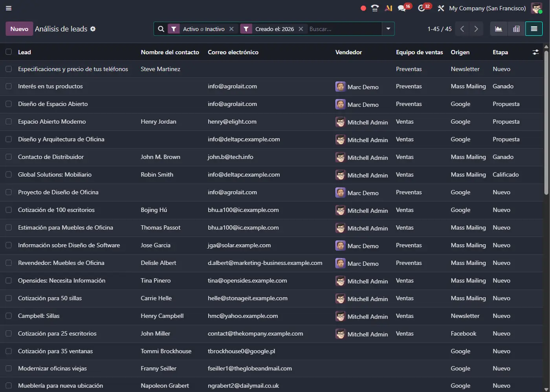The image size is (550, 392).
Task: Open the Análisis de leads gear menu
Action: coord(93,29)
